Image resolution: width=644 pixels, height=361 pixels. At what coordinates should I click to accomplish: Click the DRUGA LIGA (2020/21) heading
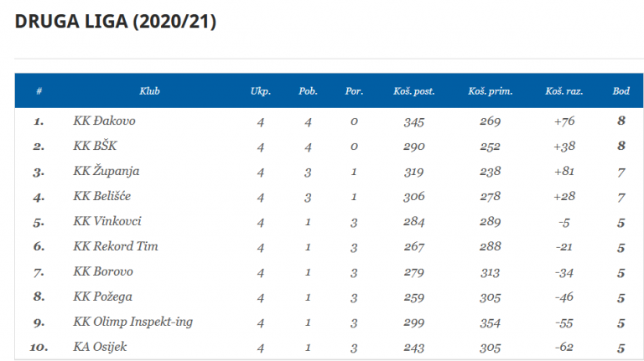(x=116, y=21)
